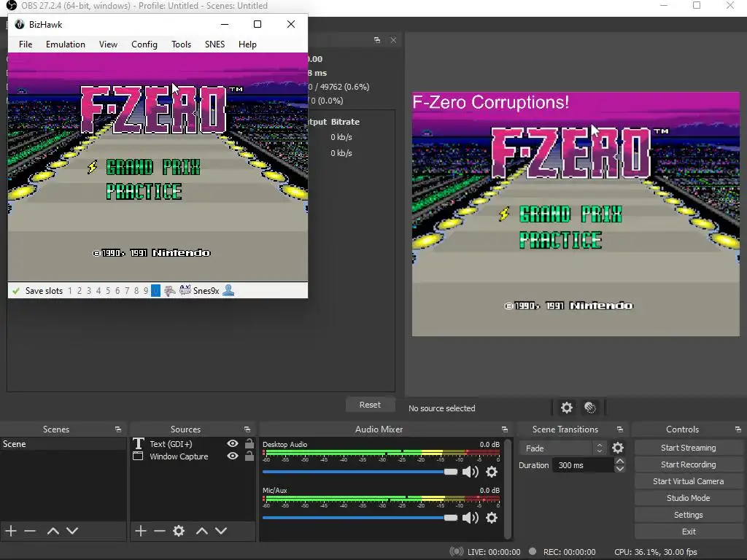Click Start Recording

pos(689,464)
